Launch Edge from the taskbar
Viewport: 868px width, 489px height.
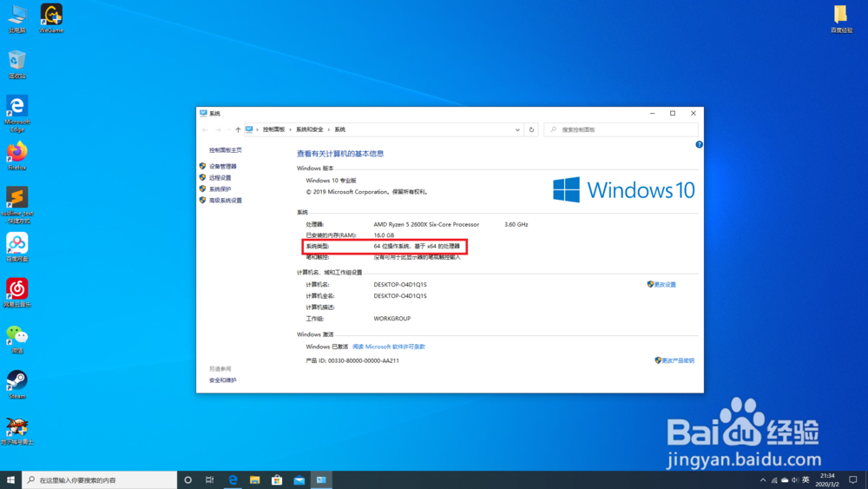point(233,479)
